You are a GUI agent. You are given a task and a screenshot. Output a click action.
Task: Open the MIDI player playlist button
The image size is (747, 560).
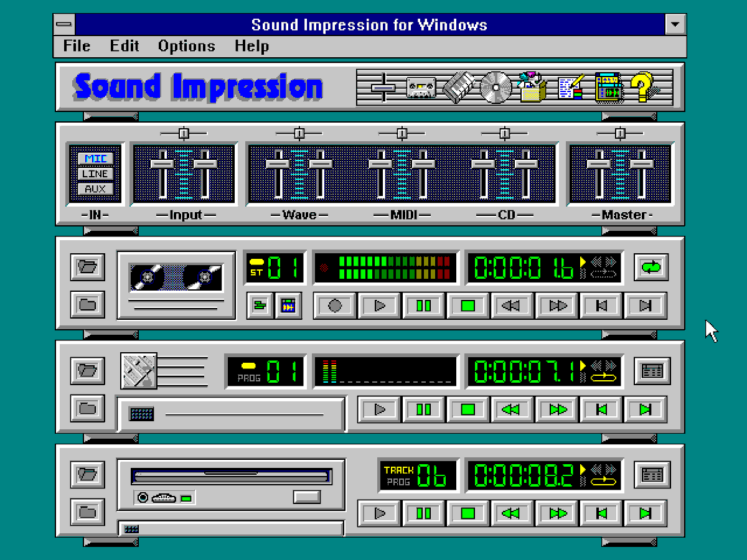click(x=652, y=371)
